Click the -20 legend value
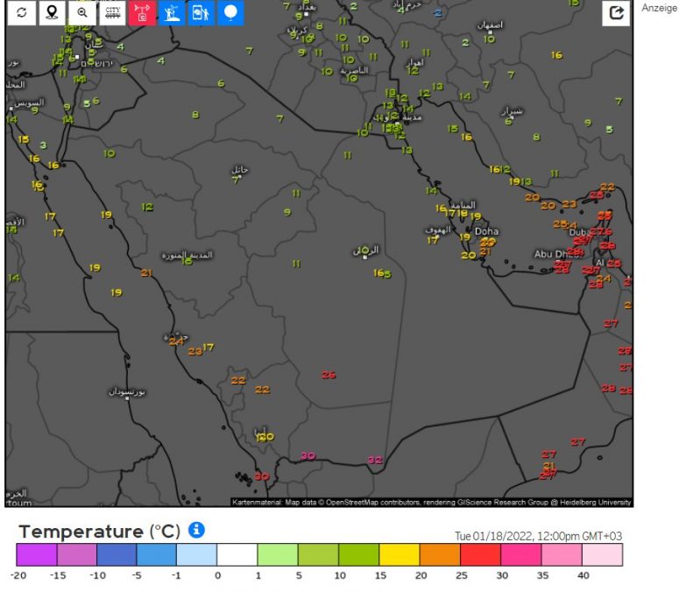This screenshot has width=700, height=592. pyautogui.click(x=18, y=575)
